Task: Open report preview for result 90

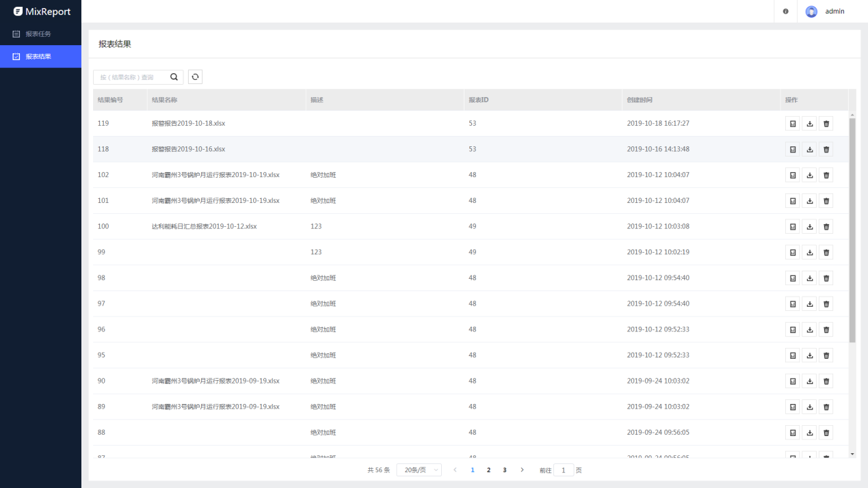Action: click(x=793, y=381)
